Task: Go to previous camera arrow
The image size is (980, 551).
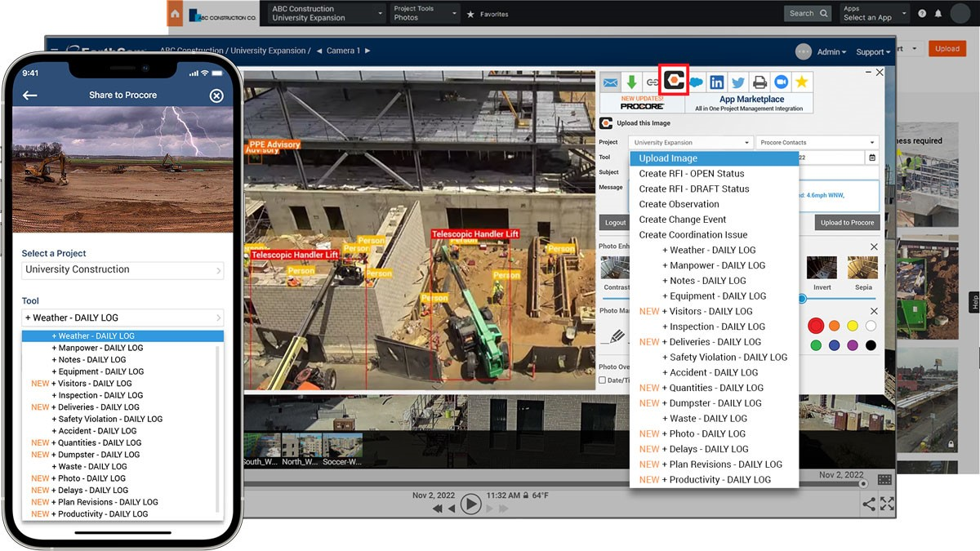Action: (318, 51)
